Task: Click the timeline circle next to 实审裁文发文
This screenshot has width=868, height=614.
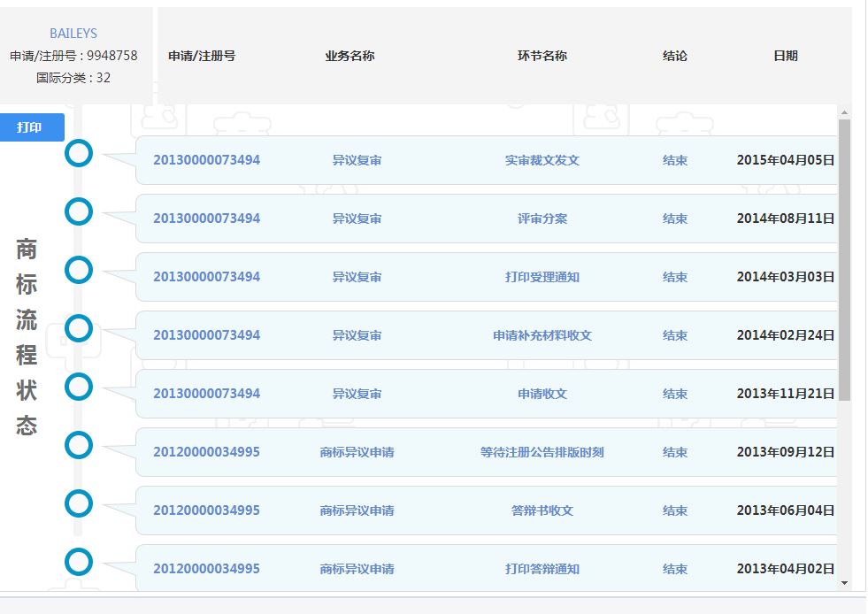Action: 79,152
